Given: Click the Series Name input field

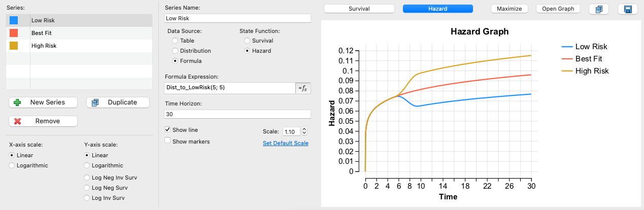Looking at the screenshot, I should (x=238, y=18).
